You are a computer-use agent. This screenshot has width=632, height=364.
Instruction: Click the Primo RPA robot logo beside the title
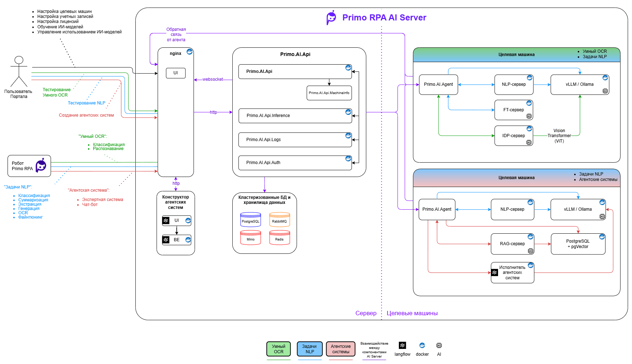pyautogui.click(x=331, y=18)
